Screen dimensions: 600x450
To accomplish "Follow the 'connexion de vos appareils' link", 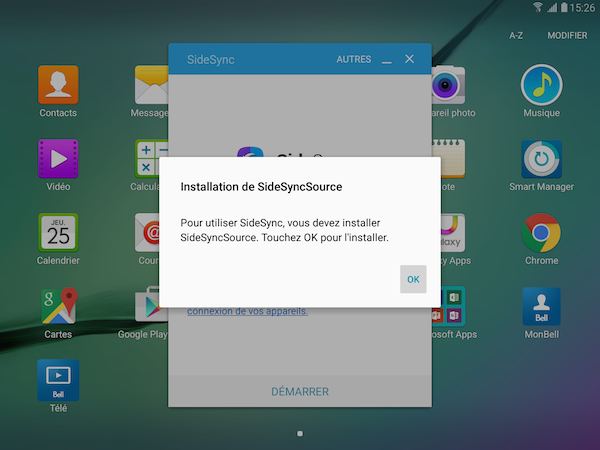I will pyautogui.click(x=248, y=311).
